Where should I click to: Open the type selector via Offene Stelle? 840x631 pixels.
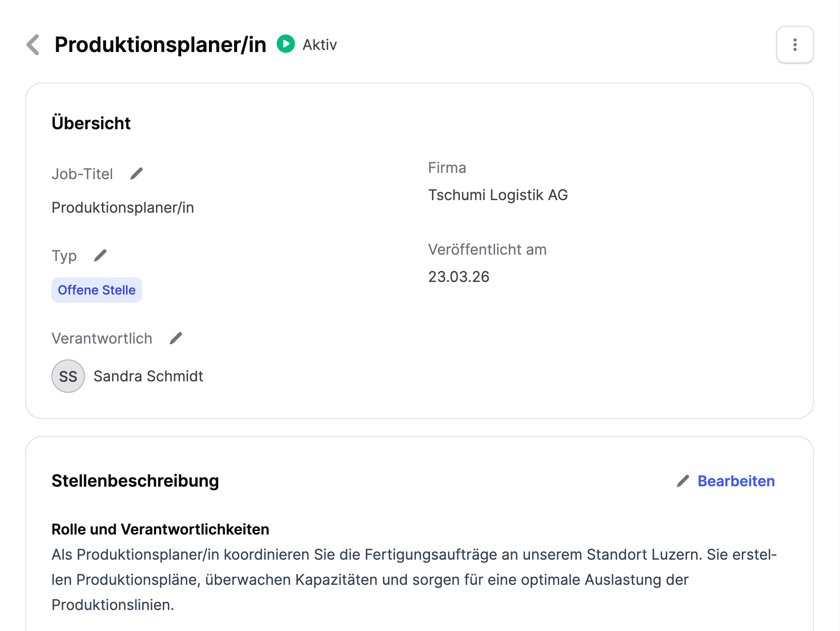97,289
